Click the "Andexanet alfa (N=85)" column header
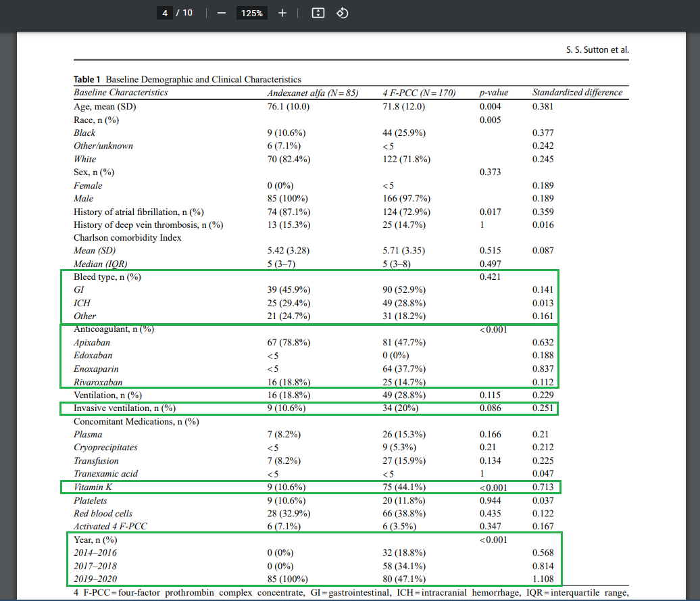Image resolution: width=700 pixels, height=601 pixels. coord(312,93)
